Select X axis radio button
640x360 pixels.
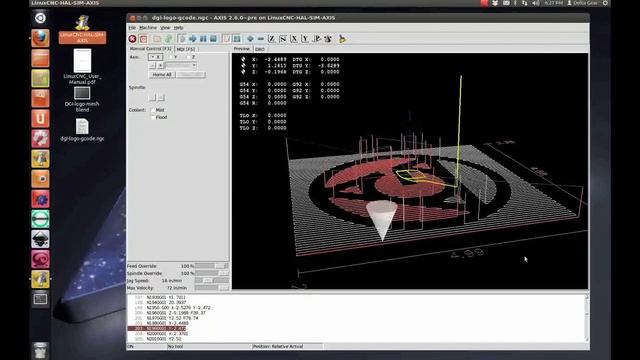point(155,57)
